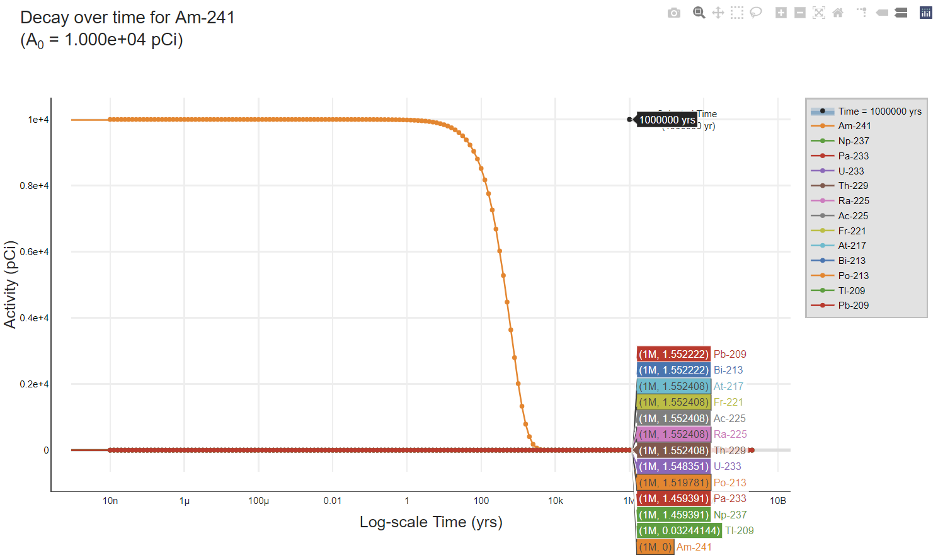
Task: Hide the Th-229 trace via legend
Action: coord(853,186)
